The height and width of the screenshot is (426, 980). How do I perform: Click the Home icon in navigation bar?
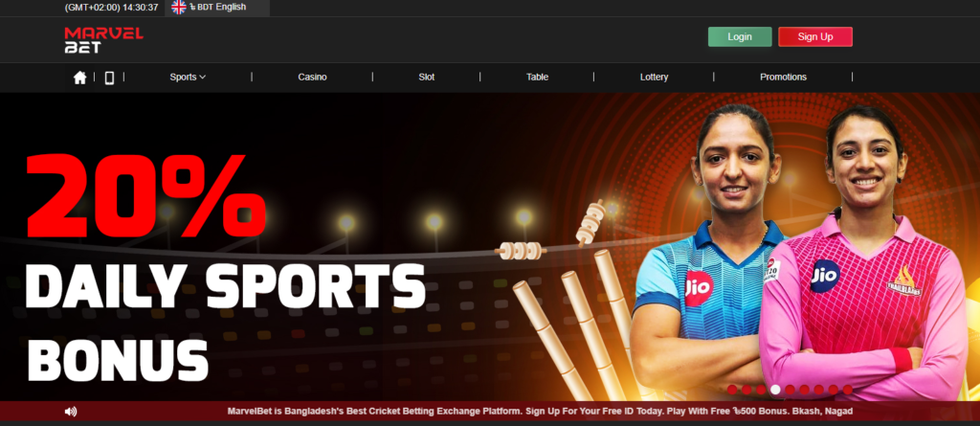(79, 78)
